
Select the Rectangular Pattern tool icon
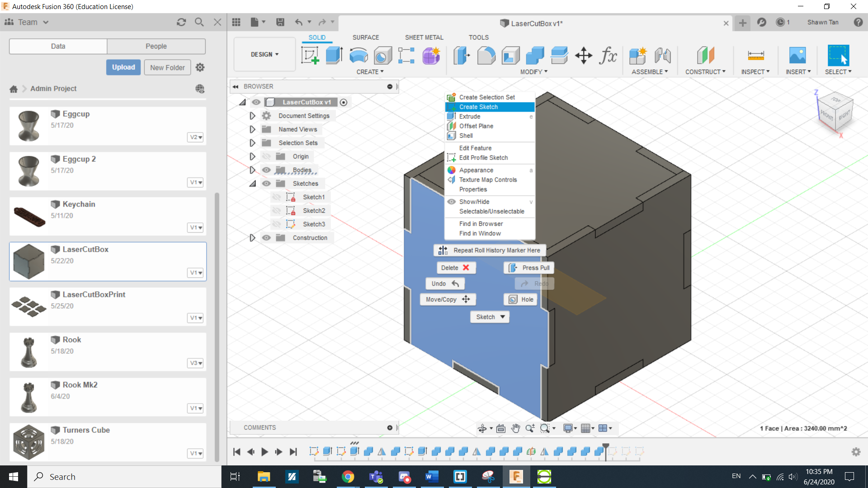[406, 56]
